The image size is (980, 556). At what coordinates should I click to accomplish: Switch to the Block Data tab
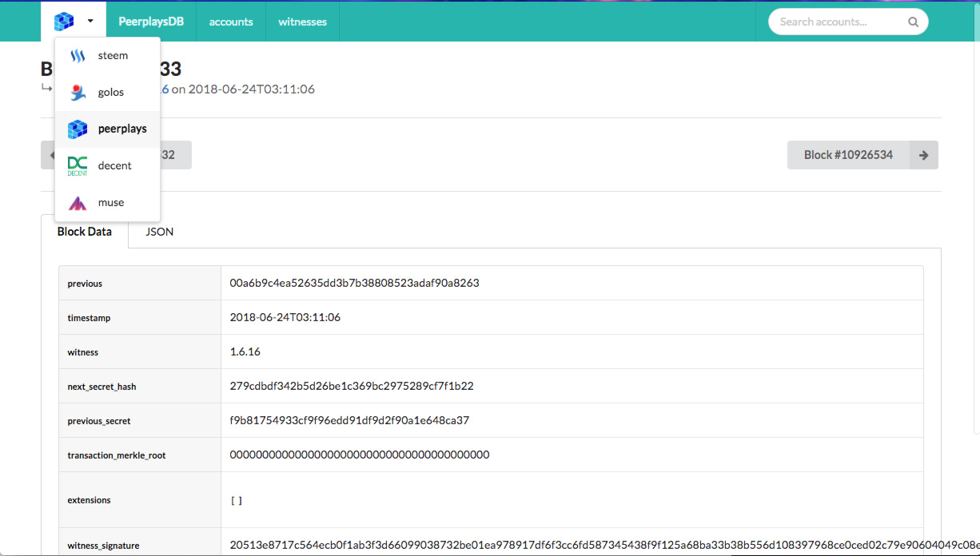(x=85, y=232)
